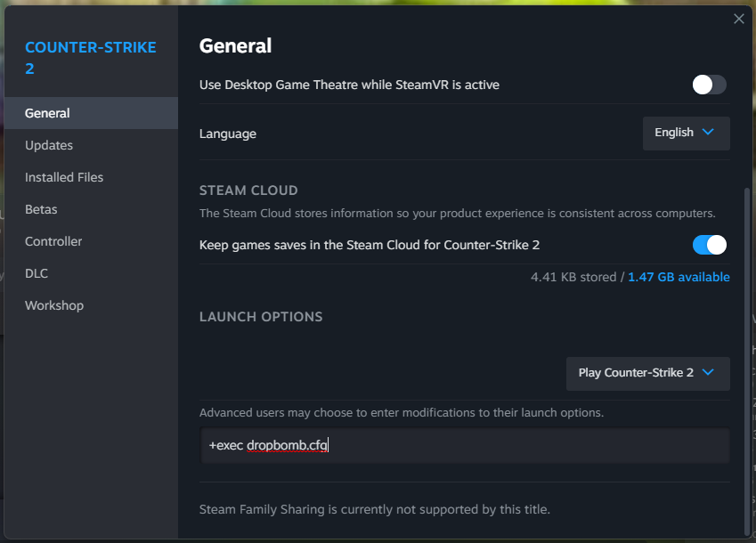The height and width of the screenshot is (543, 756).
Task: Click the STEAM CLOUD section heading
Action: click(x=248, y=190)
